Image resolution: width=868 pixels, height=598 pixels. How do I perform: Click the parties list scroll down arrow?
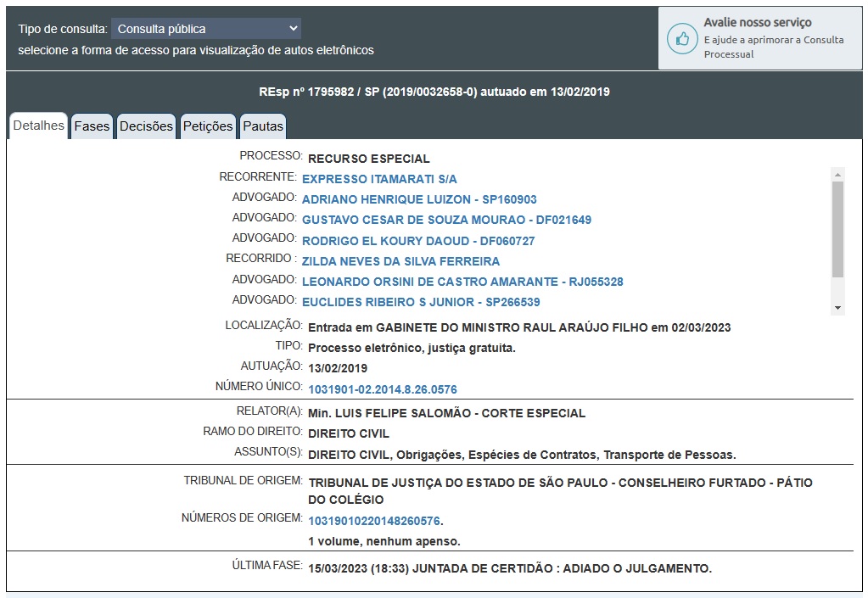838,307
